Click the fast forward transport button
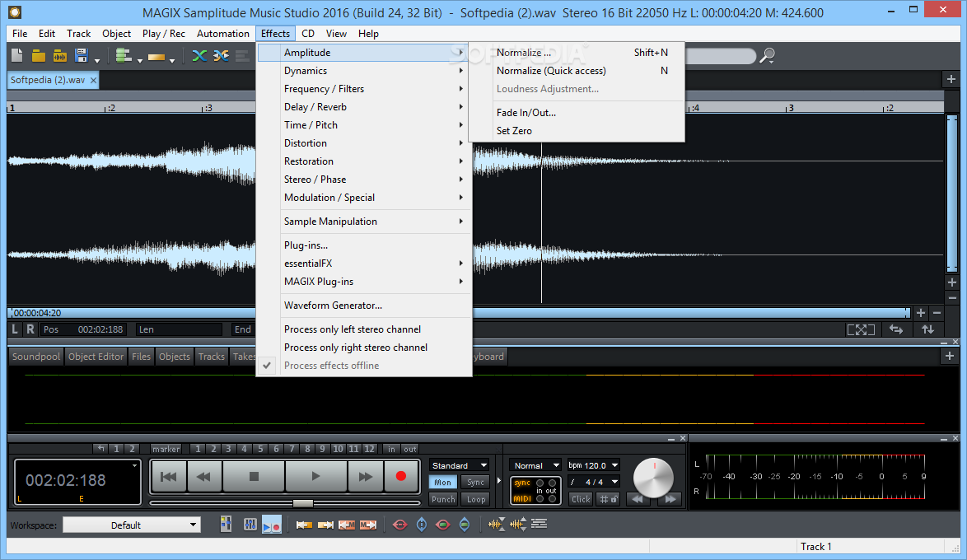Screen dimensions: 967x560 pos(365,476)
